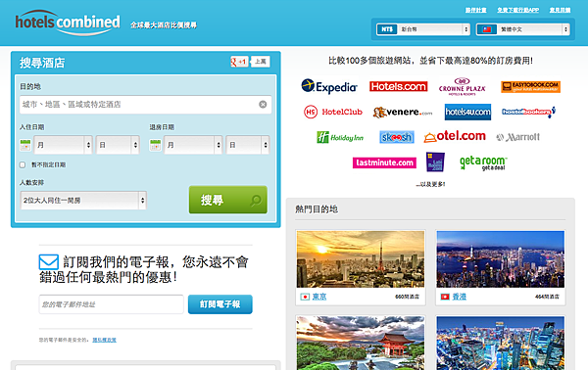Open the blue night cityscape thumbnail

point(500,343)
